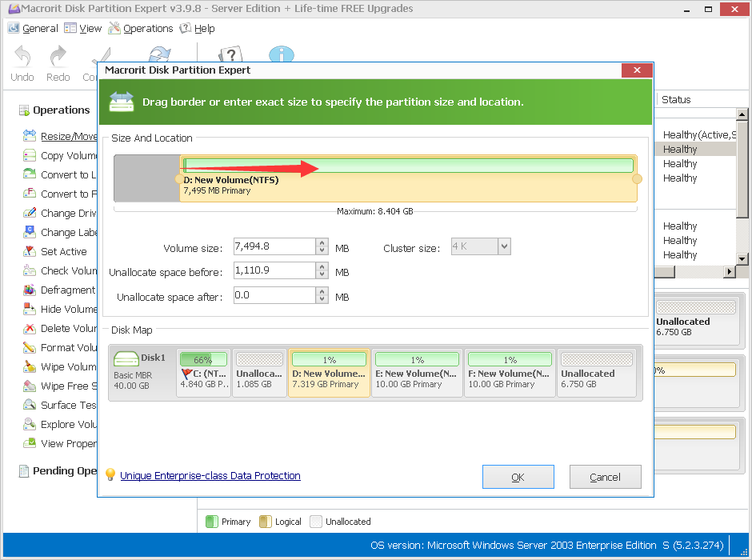Open the Help menu
This screenshot has width=752, height=560.
(x=197, y=28)
